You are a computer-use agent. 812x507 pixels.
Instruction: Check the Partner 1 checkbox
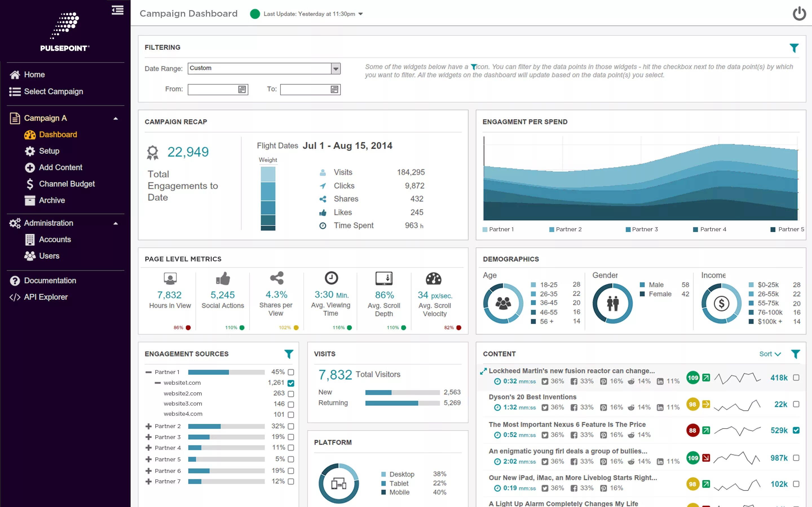291,372
